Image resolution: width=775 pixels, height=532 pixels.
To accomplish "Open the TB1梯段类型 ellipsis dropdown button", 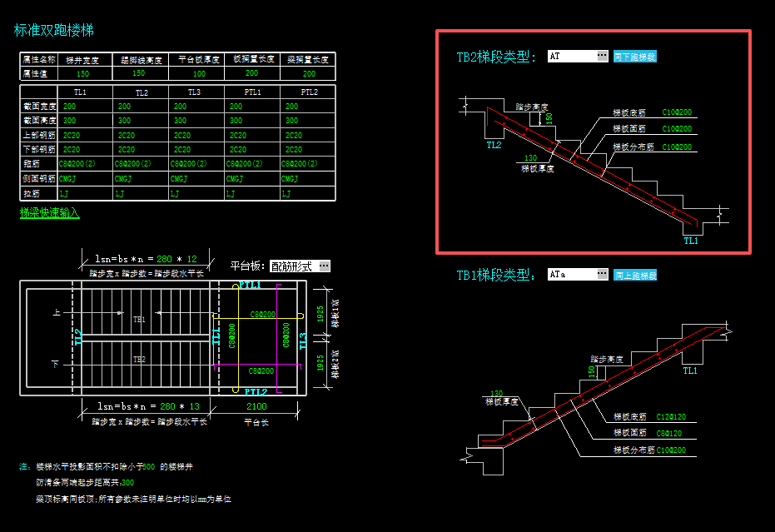I will tap(602, 274).
